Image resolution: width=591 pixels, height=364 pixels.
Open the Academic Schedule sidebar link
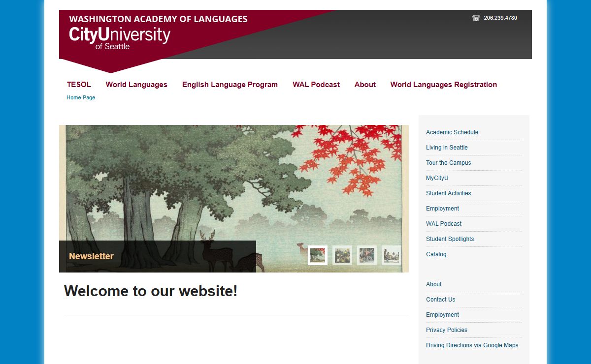(452, 132)
